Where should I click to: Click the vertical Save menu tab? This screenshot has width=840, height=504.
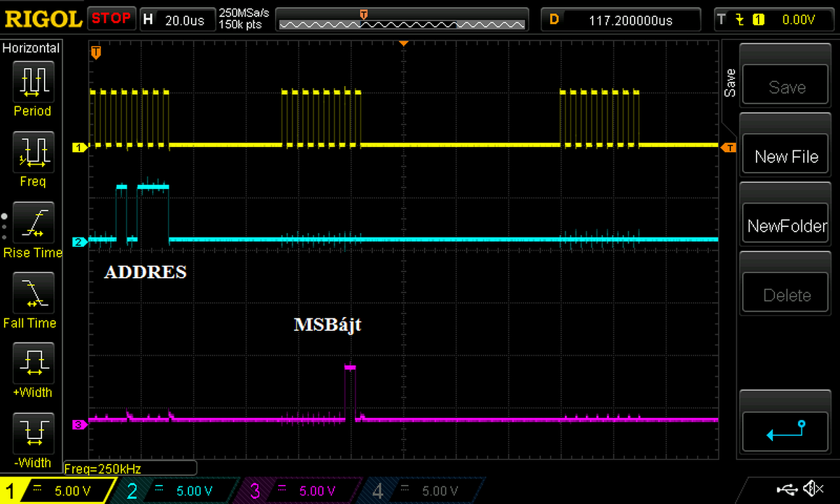click(x=730, y=83)
